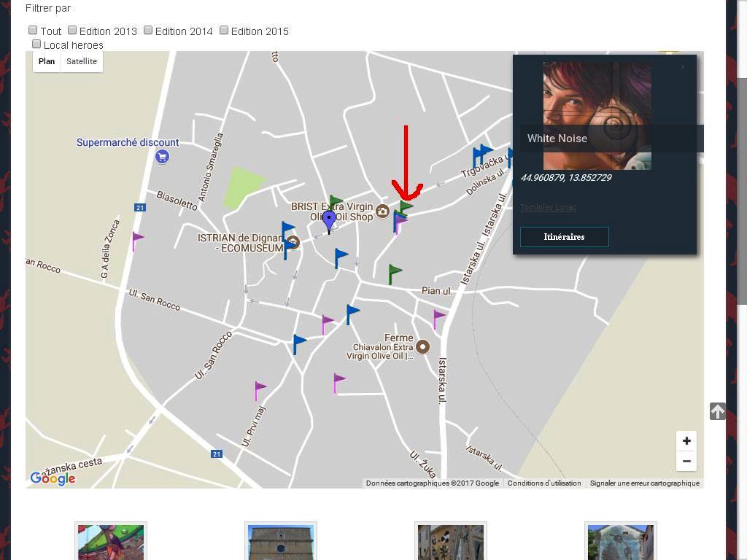747x560 pixels.
Task: Check the Tout filter checkbox
Action: click(x=33, y=30)
